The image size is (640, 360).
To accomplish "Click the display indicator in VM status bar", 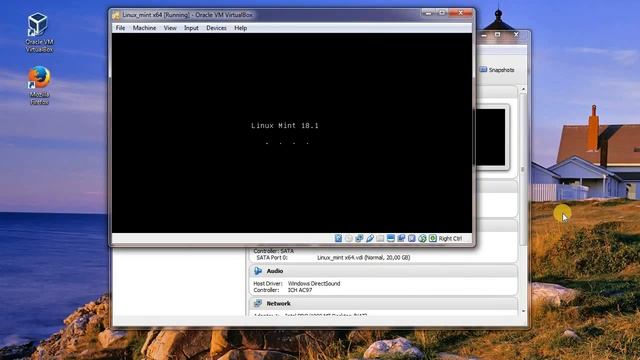I will tap(391, 238).
